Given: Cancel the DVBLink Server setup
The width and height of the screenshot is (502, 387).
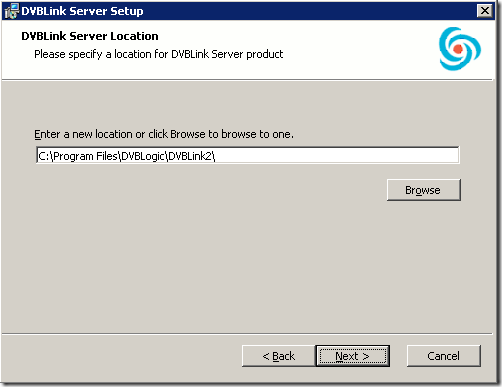Looking at the screenshot, I should point(444,356).
